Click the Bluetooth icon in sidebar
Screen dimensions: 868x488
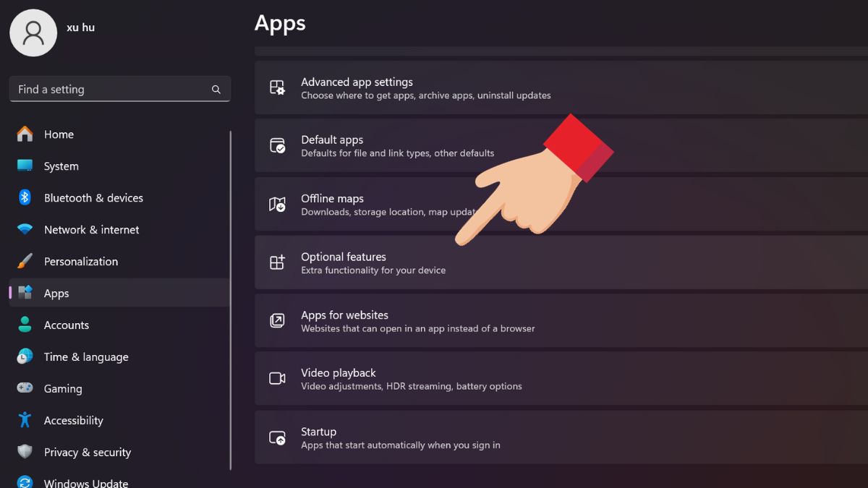(25, 197)
